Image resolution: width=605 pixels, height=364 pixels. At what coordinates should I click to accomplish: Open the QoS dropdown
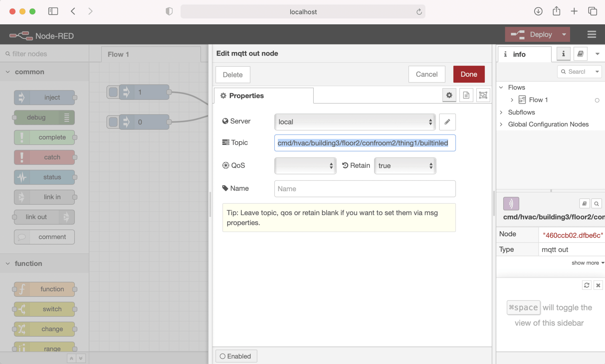[x=305, y=166]
